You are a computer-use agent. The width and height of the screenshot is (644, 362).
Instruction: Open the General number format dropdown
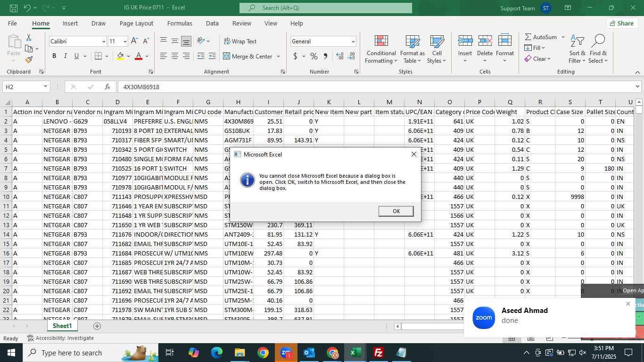click(353, 41)
